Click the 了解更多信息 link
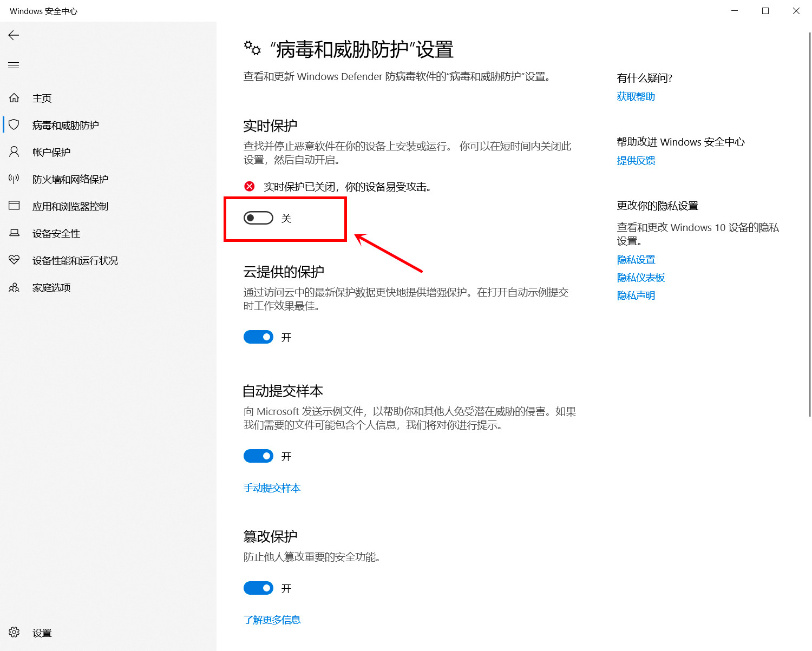 [272, 620]
